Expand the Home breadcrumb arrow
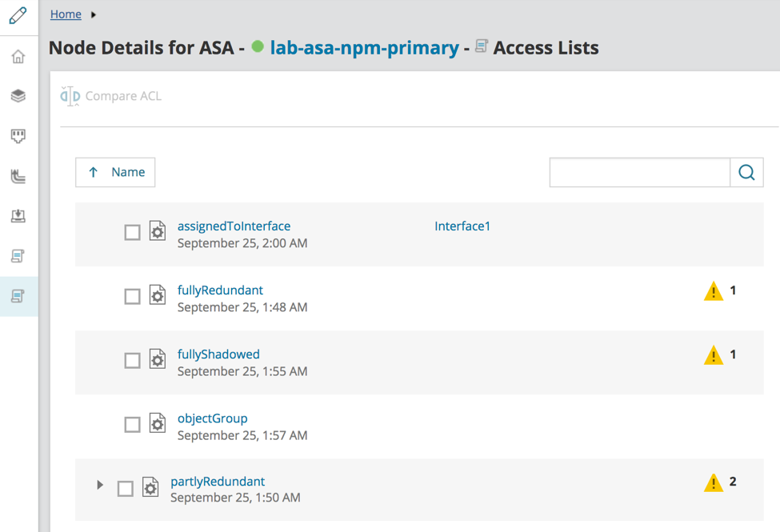Image resolution: width=780 pixels, height=532 pixels. point(94,14)
